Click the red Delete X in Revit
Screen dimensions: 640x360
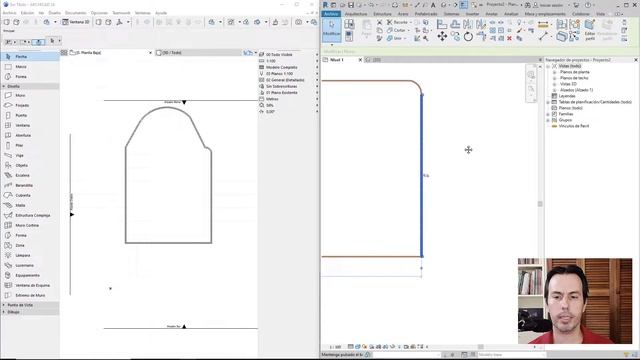pyautogui.click(x=509, y=38)
